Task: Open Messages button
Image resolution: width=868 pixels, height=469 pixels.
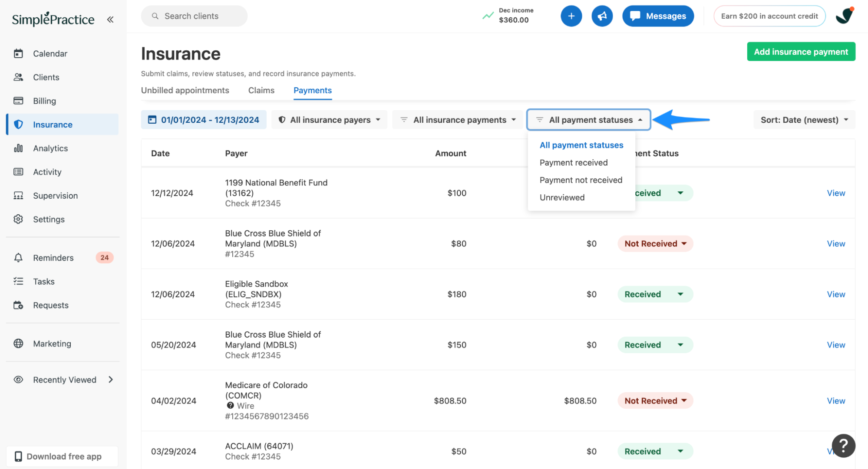Action: click(658, 16)
